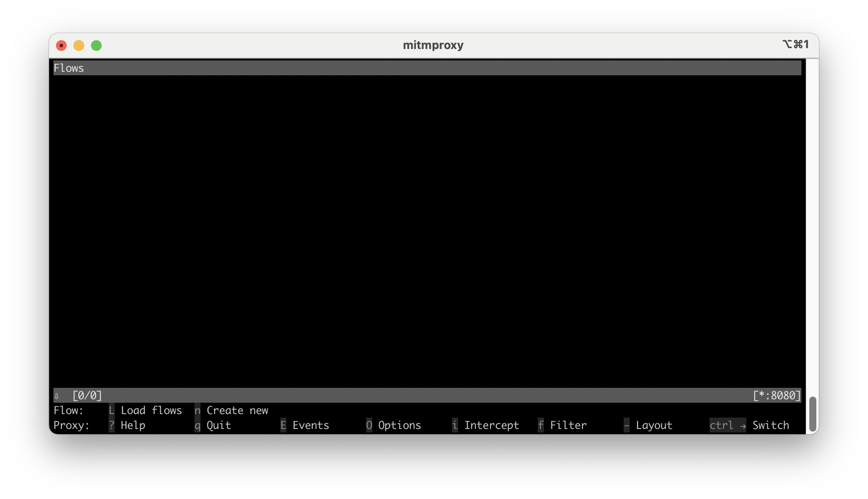
Task: Click the Flows header title
Action: click(69, 68)
